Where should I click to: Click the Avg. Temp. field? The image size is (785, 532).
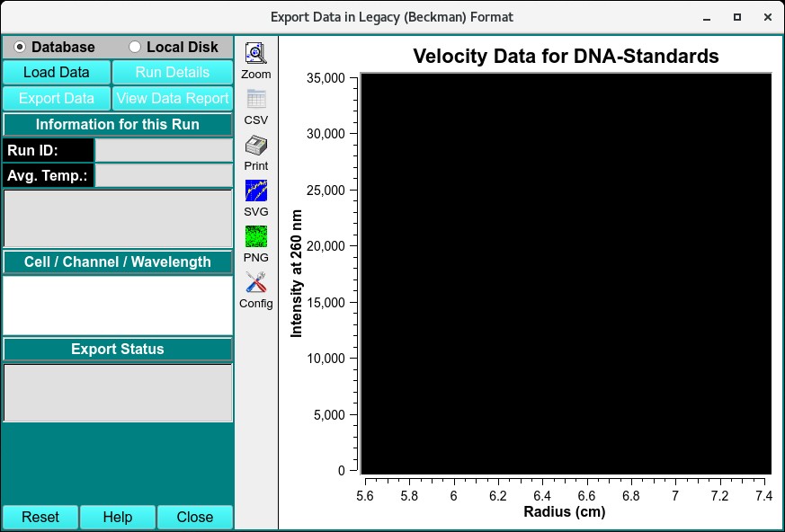point(164,175)
